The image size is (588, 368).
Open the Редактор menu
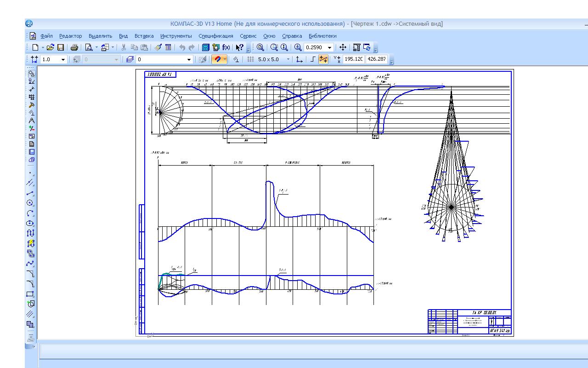pos(71,36)
